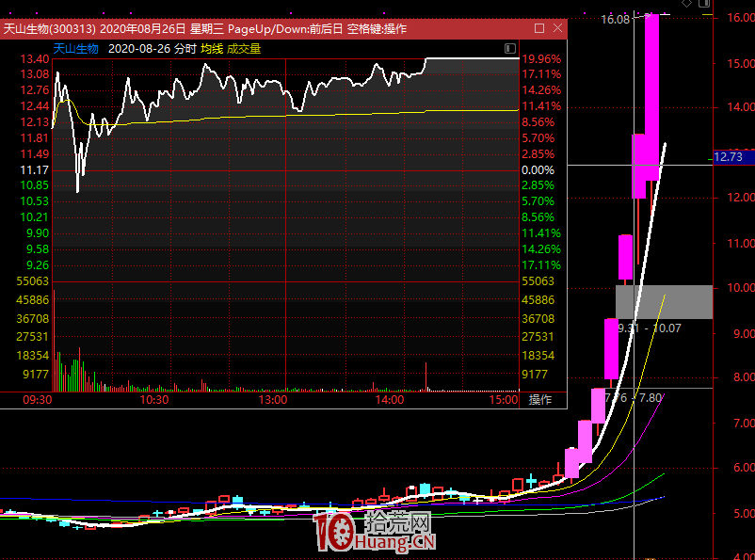Screen dimensions: 755x560
Task: Click the 12.44 price label
Action: pyautogui.click(x=35, y=106)
